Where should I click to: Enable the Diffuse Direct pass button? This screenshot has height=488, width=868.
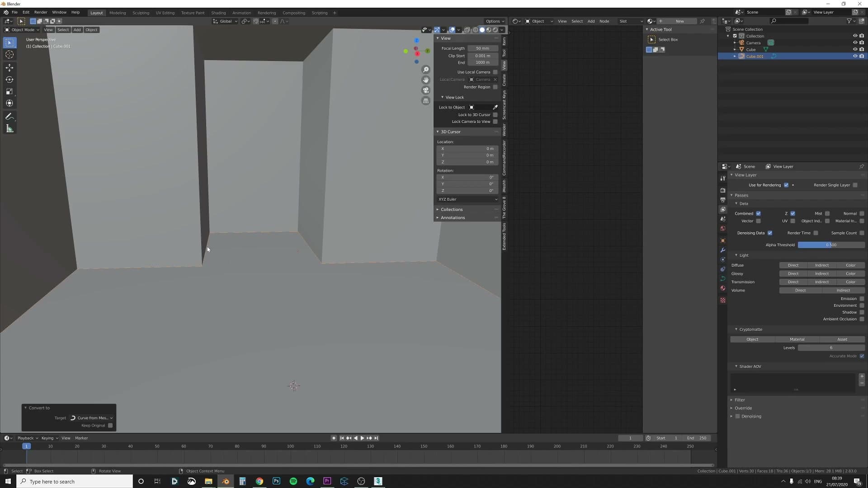[793, 266]
